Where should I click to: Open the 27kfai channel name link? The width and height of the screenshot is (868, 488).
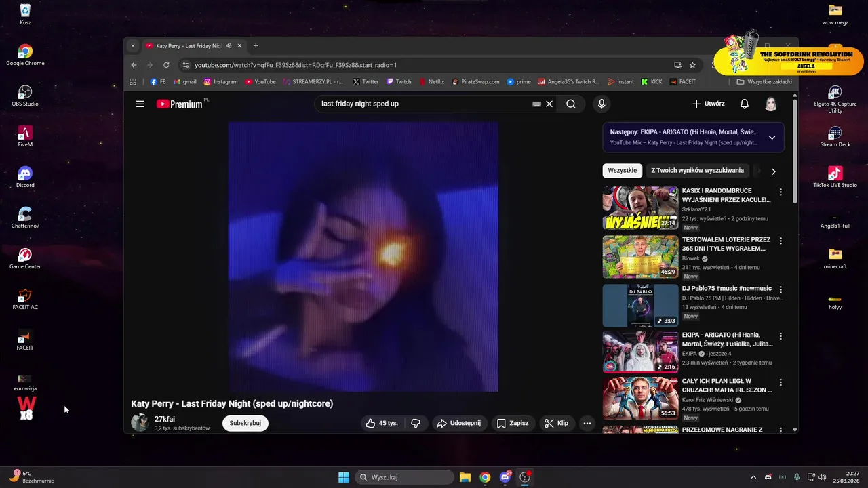(165, 419)
